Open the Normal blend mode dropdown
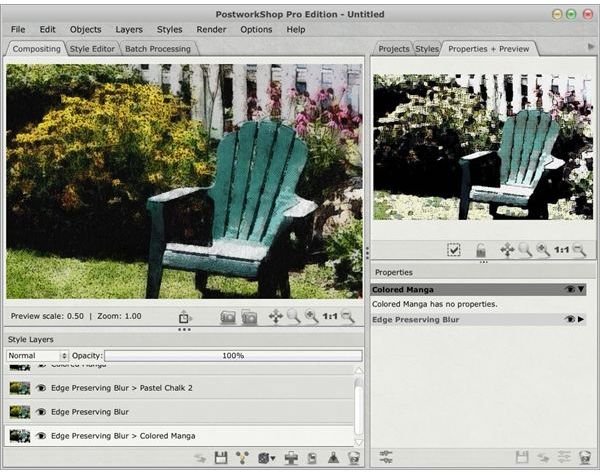Screen dimensions: 600x475 point(37,356)
